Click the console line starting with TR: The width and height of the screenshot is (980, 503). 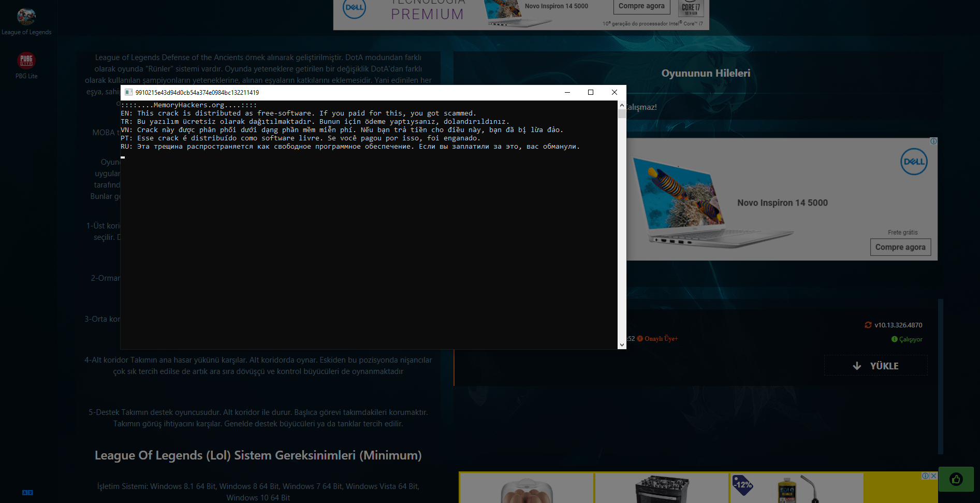coord(315,122)
